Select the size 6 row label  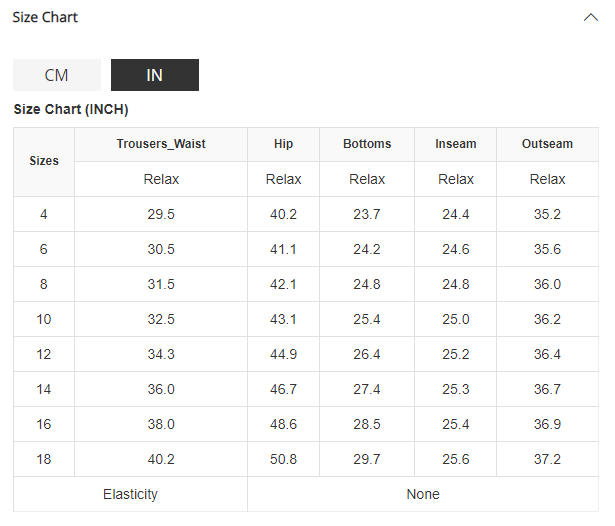click(x=44, y=249)
